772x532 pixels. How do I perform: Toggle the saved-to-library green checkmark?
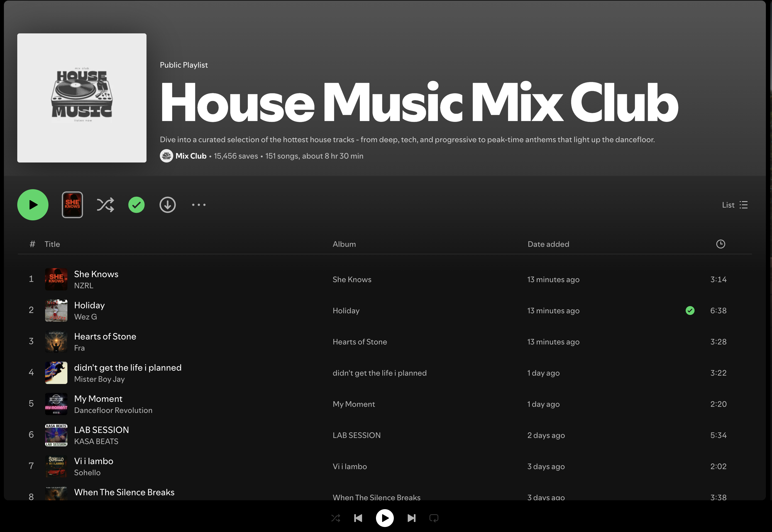tap(136, 205)
